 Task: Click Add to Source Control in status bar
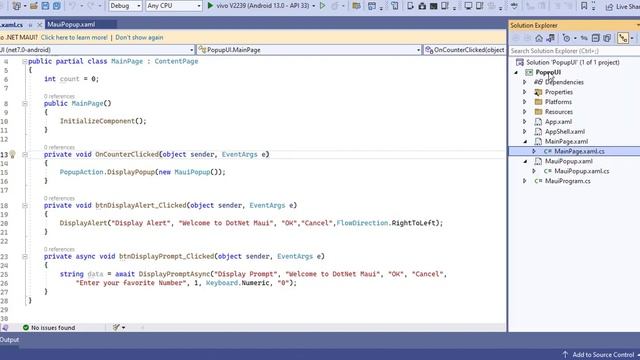tap(603, 354)
